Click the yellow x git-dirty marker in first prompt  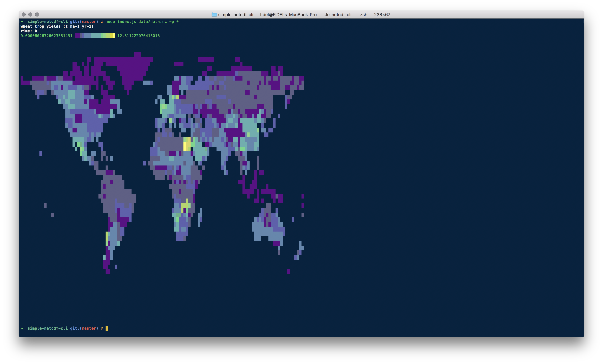[102, 22]
